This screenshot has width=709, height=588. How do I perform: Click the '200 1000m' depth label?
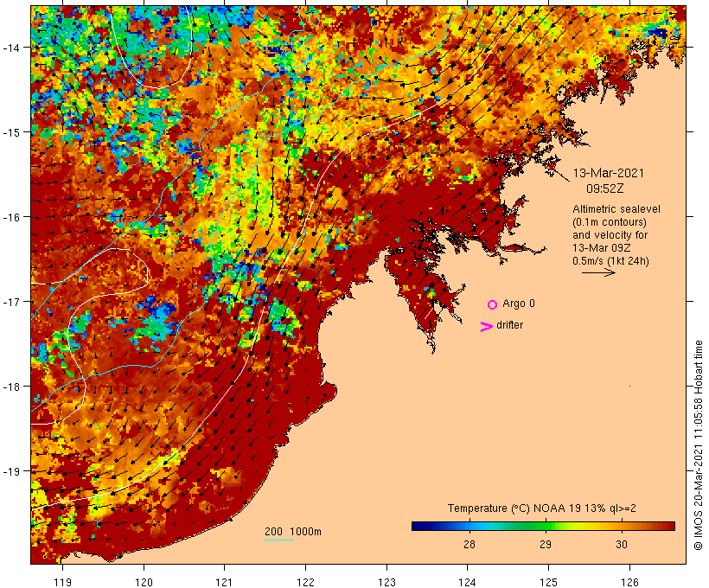coord(293,532)
